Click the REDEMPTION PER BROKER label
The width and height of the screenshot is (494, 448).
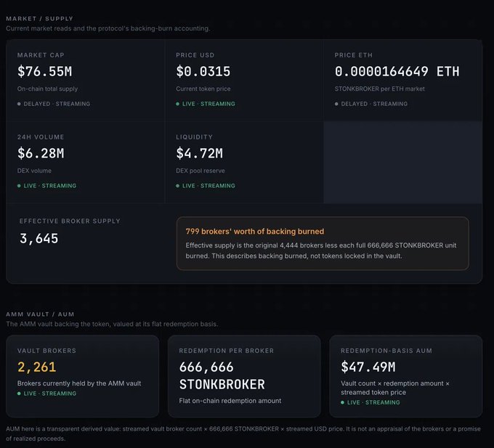(226, 351)
